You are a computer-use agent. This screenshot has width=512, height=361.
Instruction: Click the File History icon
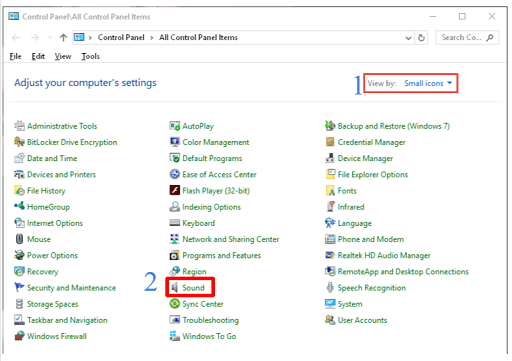19,190
